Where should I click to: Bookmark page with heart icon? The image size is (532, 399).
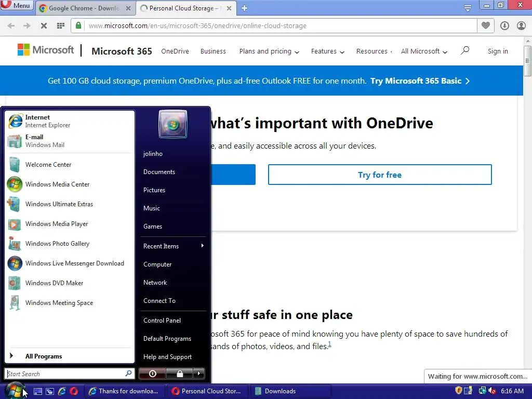coord(486,25)
